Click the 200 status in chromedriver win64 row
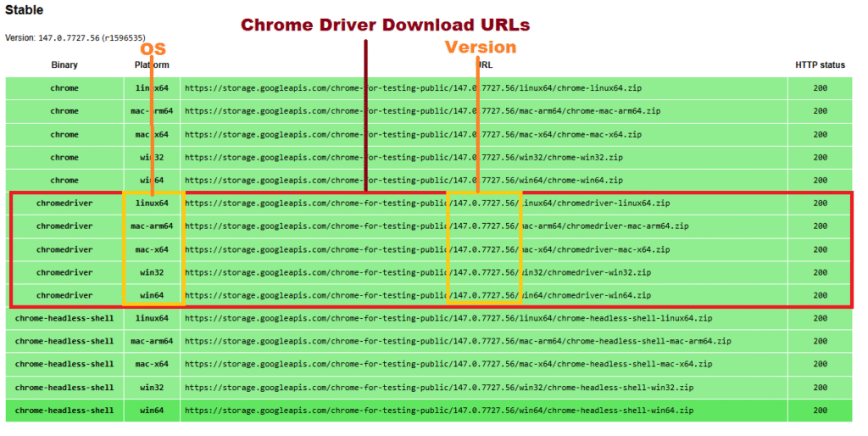The height and width of the screenshot is (436, 868). click(820, 295)
